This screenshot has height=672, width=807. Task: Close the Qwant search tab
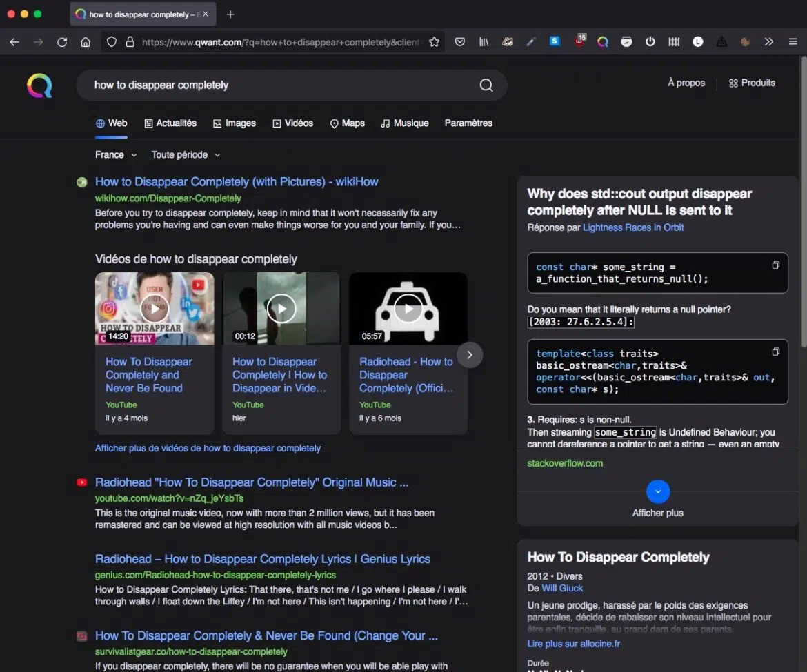coord(206,14)
